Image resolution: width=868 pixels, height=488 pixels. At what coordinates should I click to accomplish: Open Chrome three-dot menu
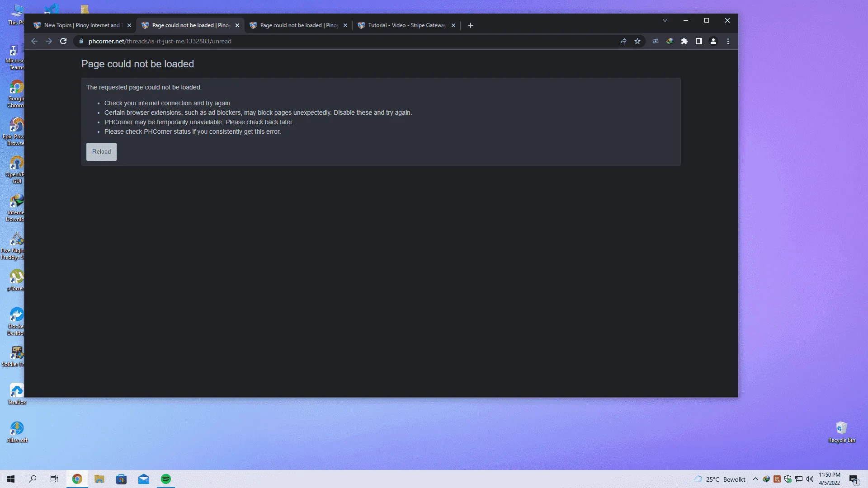click(728, 41)
